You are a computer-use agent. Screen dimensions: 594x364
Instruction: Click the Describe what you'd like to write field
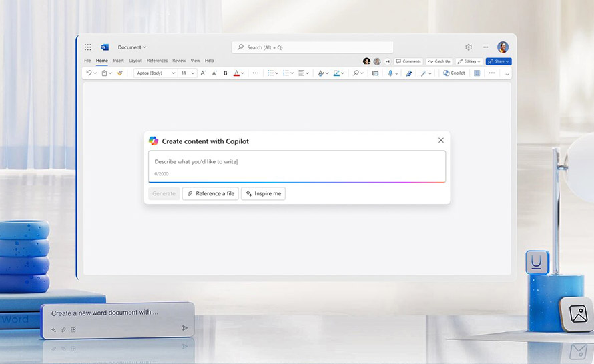click(x=296, y=162)
